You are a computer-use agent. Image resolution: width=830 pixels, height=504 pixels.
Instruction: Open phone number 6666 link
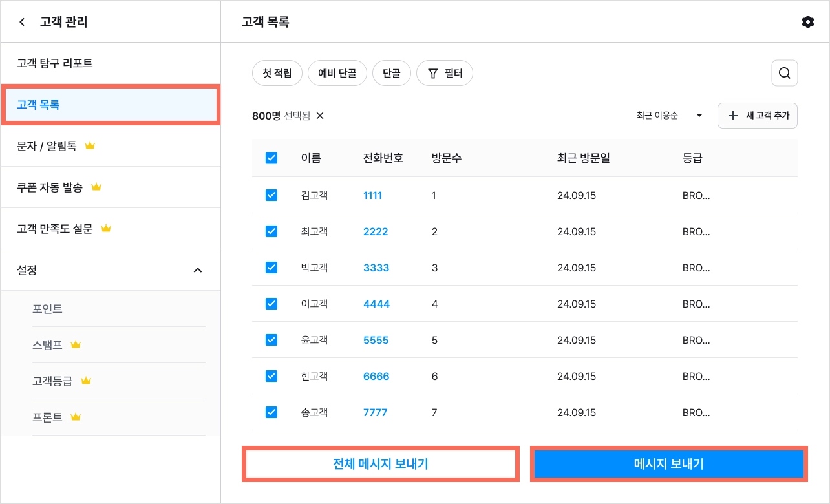click(376, 376)
